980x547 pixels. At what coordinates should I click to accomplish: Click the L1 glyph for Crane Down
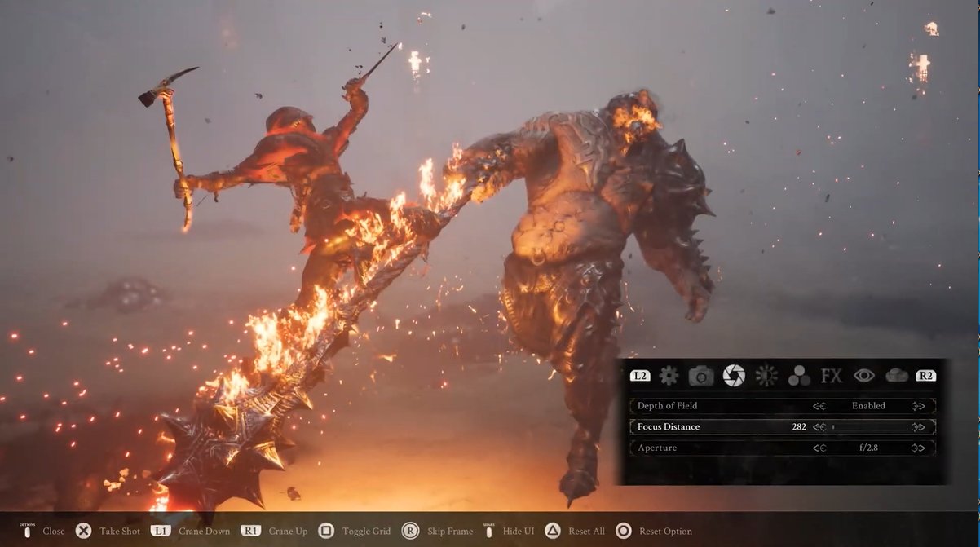coord(161,531)
